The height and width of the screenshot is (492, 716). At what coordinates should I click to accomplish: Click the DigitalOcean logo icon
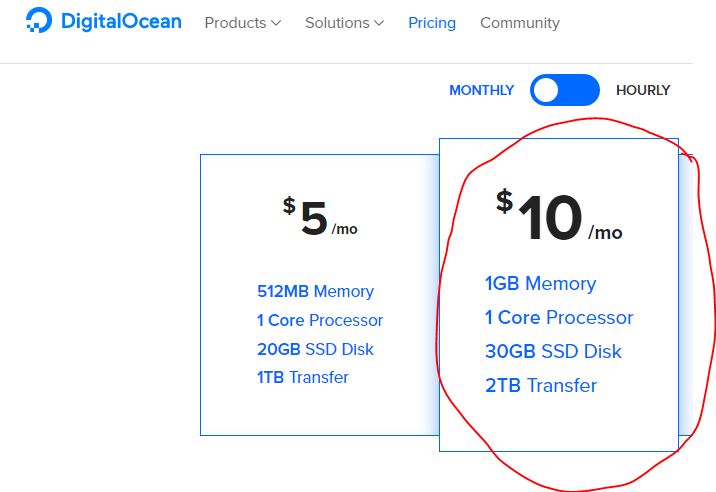click(38, 21)
